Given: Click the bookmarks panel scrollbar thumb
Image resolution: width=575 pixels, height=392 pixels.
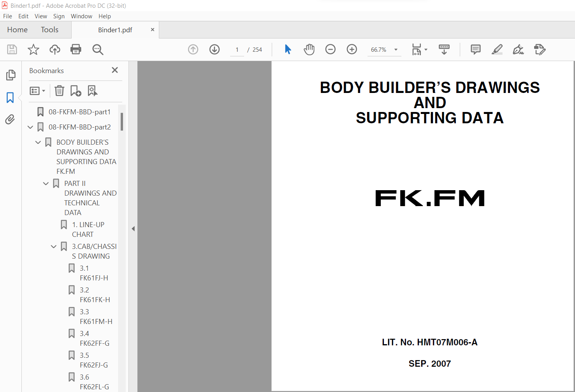Looking at the screenshot, I should 122,122.
